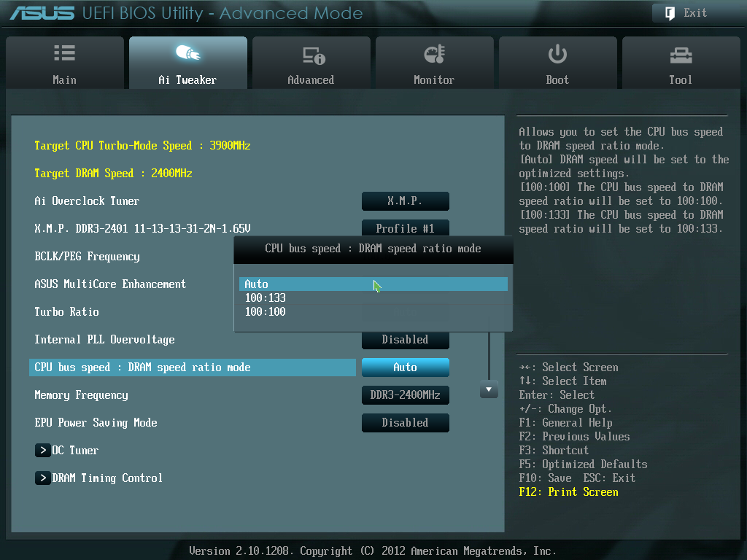Click the Boot power icon
The width and height of the screenshot is (747, 560).
pos(557,54)
